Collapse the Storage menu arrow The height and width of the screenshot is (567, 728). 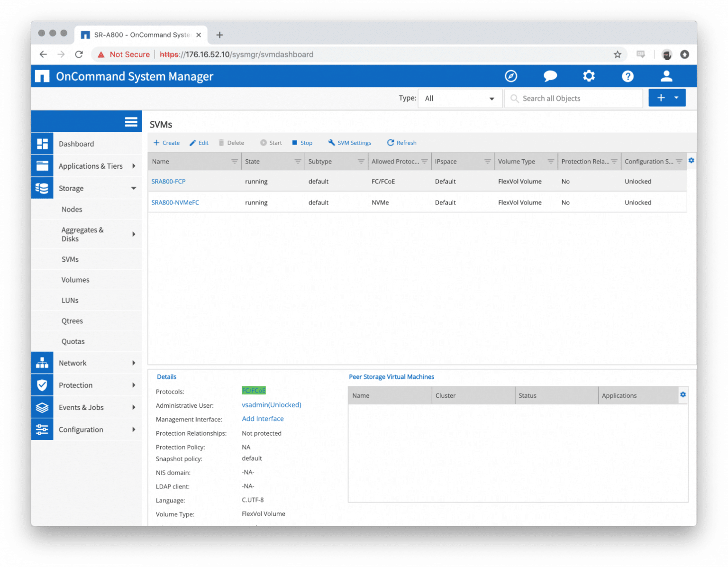(134, 188)
